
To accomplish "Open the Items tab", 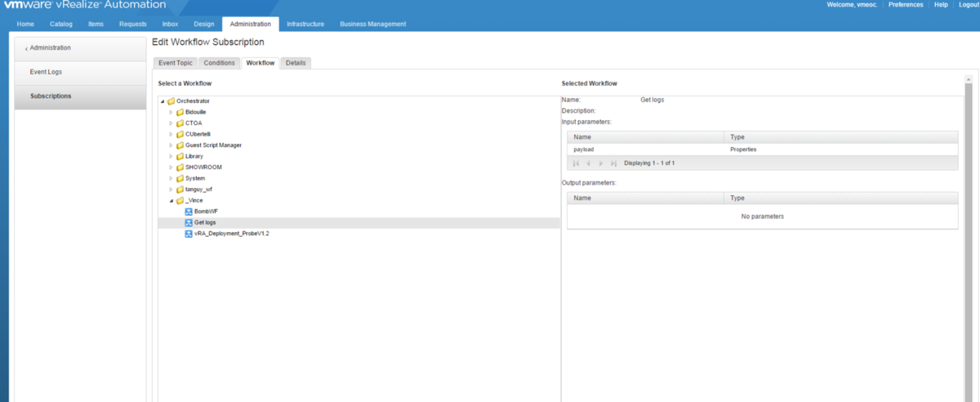I will pyautogui.click(x=96, y=24).
